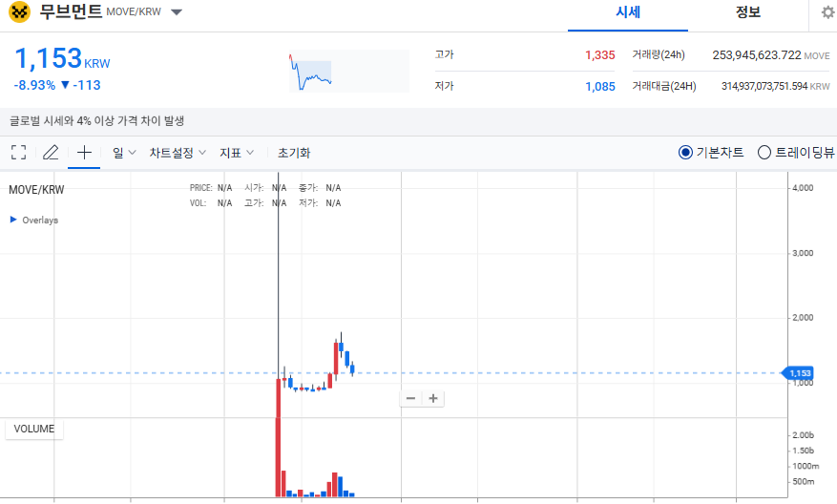Open the 일 interval dropdown
This screenshot has width=837, height=504.
pos(124,153)
